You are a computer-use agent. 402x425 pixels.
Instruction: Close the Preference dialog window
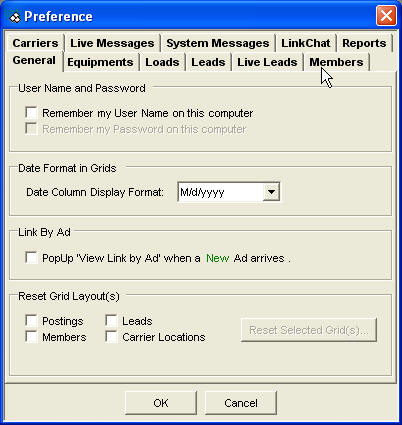point(386,16)
